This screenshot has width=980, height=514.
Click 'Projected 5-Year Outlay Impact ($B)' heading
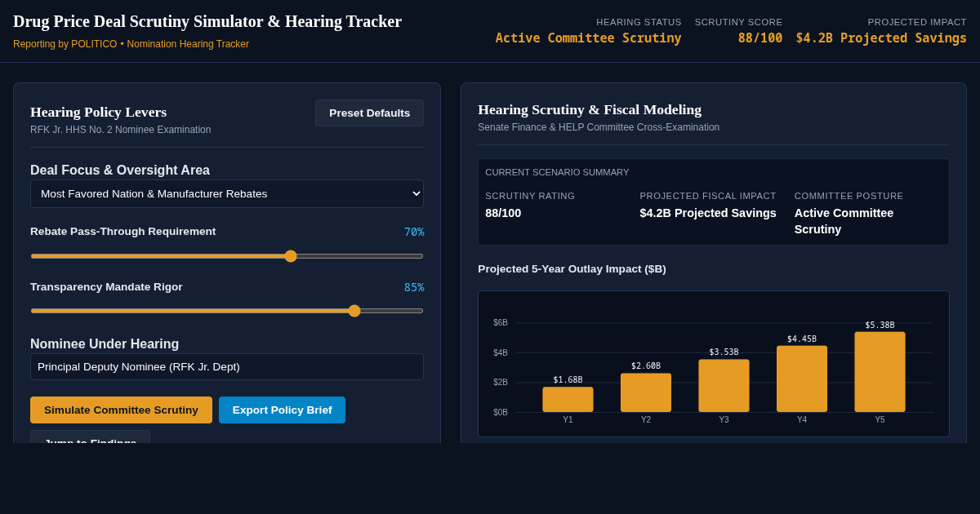[x=572, y=268]
